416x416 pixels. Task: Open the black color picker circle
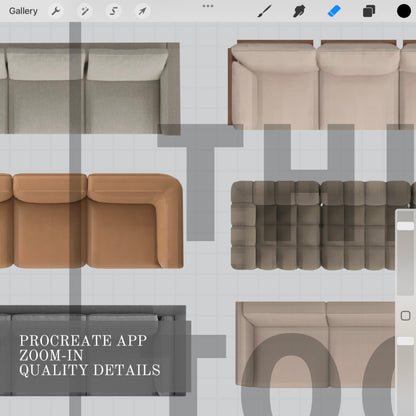(x=404, y=11)
